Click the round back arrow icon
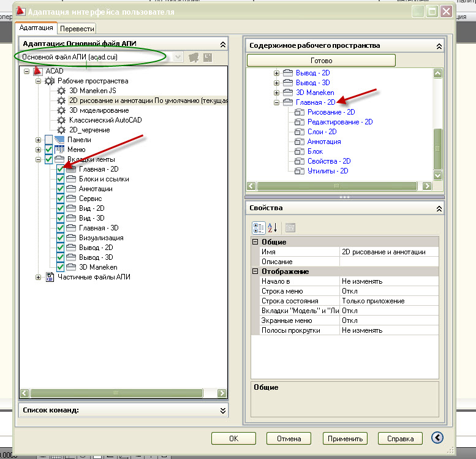Viewport: 476px width, 459px height. pyautogui.click(x=437, y=438)
